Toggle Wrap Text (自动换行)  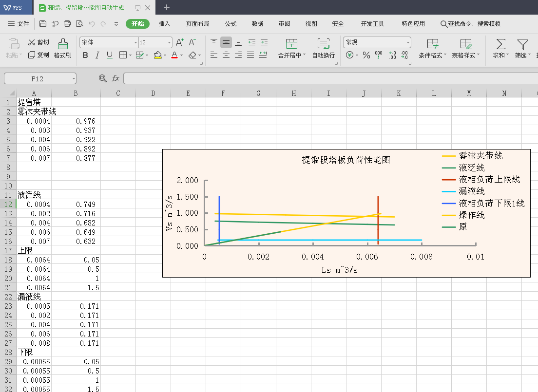(x=323, y=48)
